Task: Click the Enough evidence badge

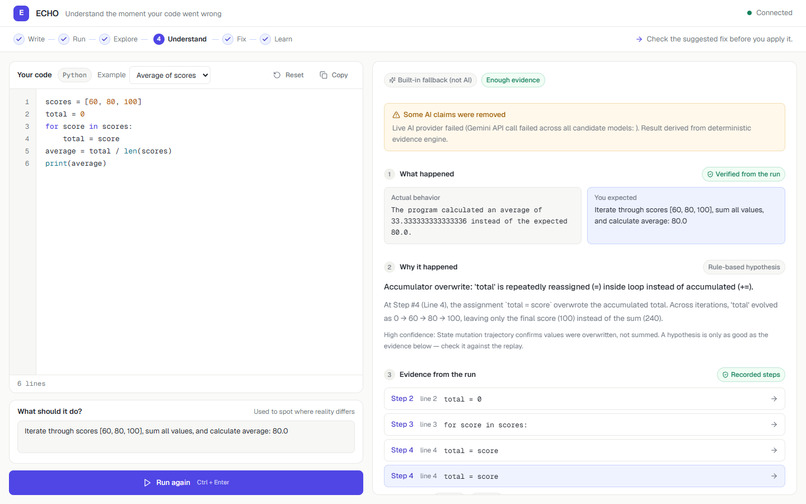Action: click(x=513, y=80)
